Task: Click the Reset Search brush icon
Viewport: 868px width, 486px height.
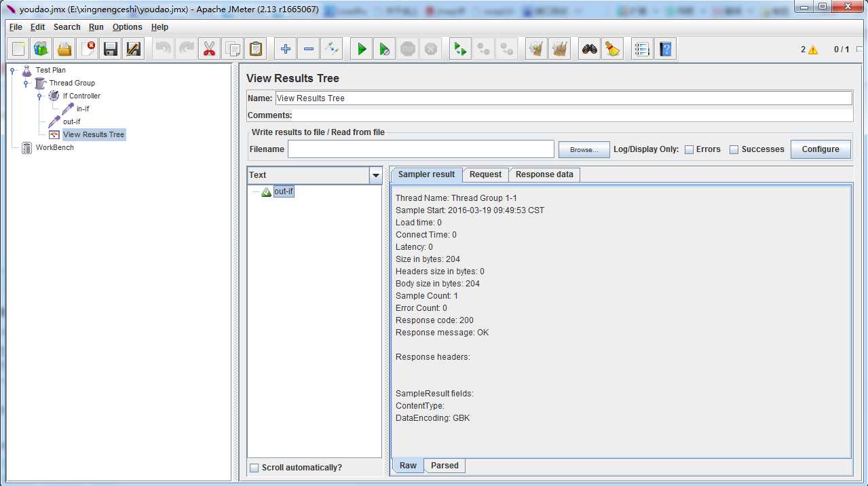Action: tap(613, 49)
